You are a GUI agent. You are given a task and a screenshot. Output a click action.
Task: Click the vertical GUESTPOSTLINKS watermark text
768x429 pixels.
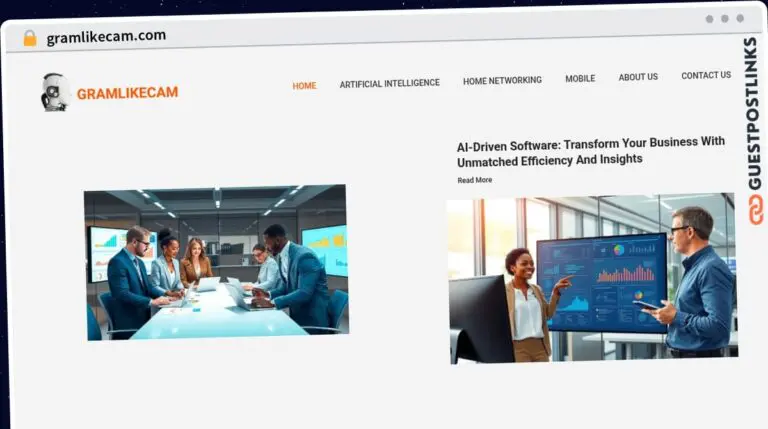click(753, 113)
